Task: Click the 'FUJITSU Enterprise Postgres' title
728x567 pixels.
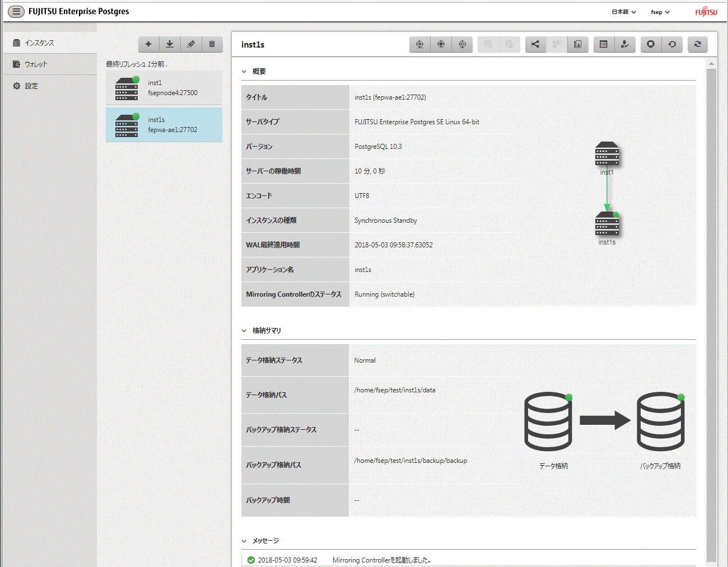Action: (x=79, y=11)
